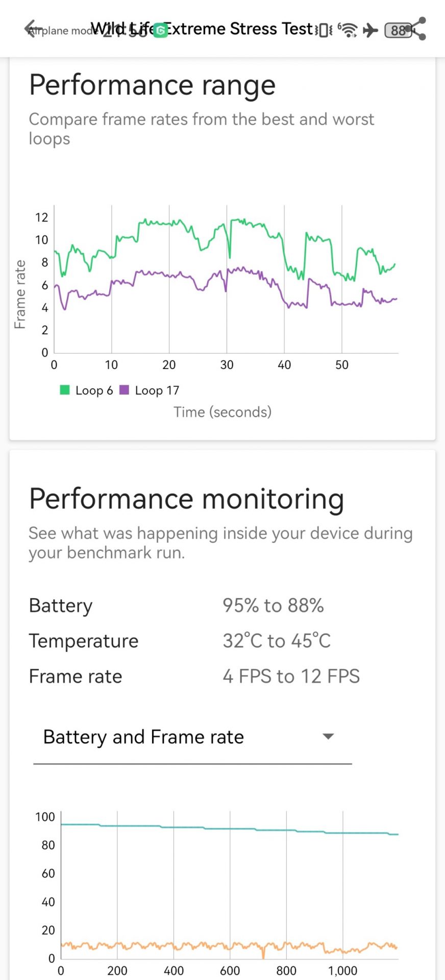Tap the vibrate mode status icon

click(x=324, y=30)
